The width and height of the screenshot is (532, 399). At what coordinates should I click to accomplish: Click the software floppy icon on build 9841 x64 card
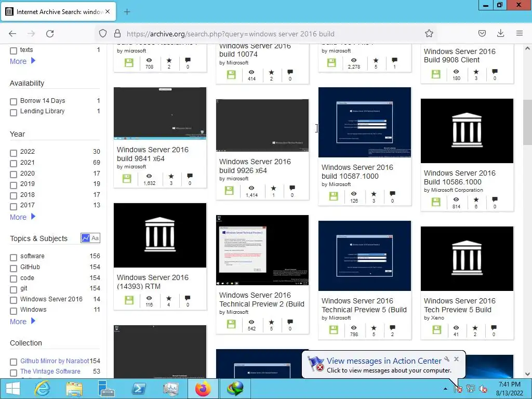(x=127, y=179)
